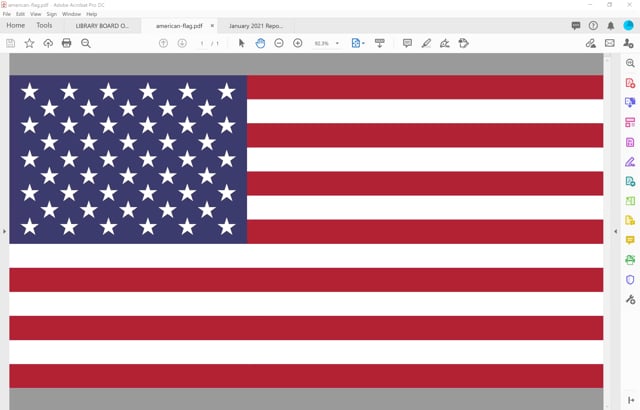This screenshot has width=640, height=410.
Task: Open the chat notifications speech bubble
Action: click(x=576, y=26)
